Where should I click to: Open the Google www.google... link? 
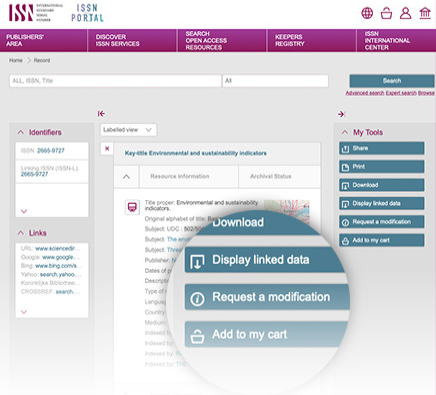61,257
